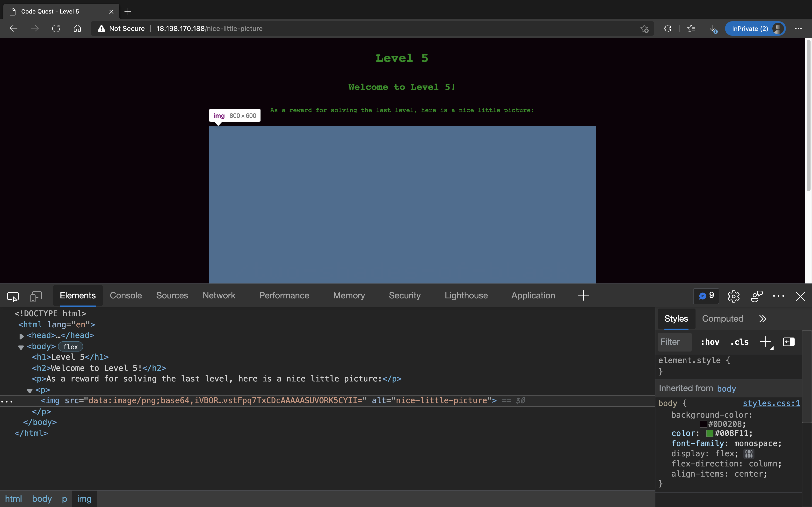Open browser extensions puzzle icon

pyautogui.click(x=668, y=28)
